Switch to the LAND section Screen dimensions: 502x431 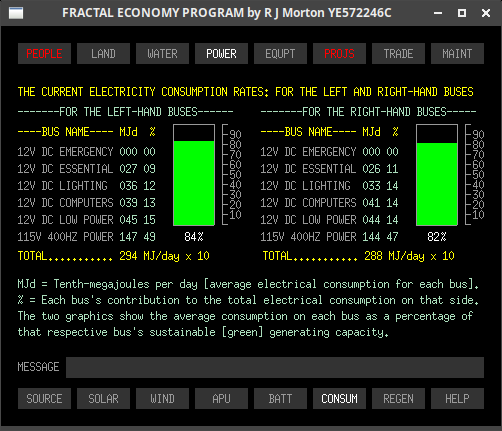pos(103,53)
